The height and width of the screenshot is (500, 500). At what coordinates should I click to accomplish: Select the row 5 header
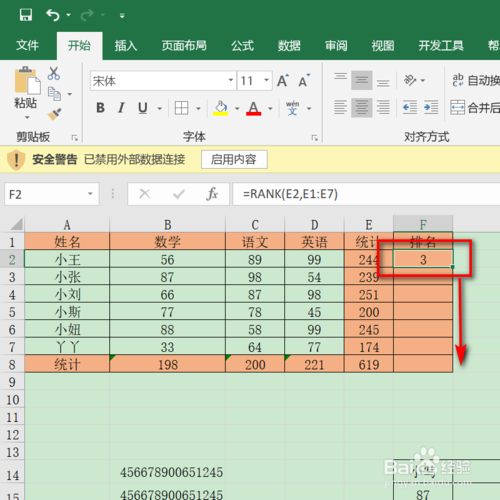(x=12, y=312)
